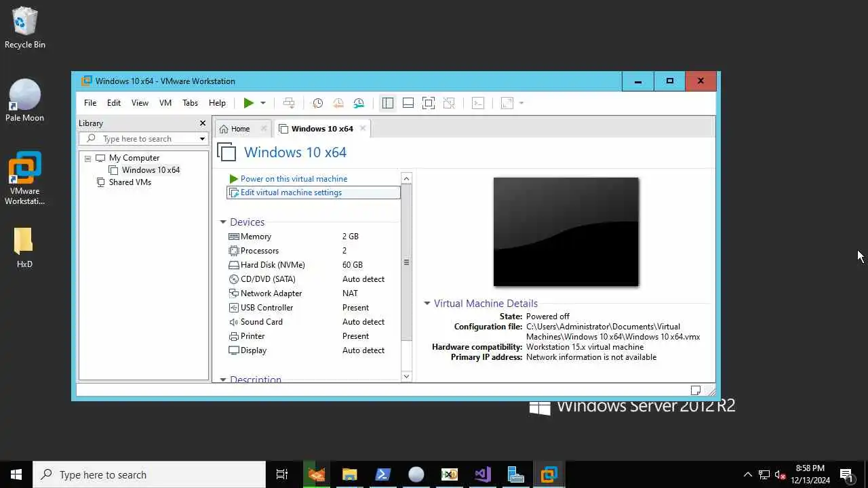This screenshot has width=868, height=488.
Task: Click the Network Adapter device row
Action: (313, 293)
